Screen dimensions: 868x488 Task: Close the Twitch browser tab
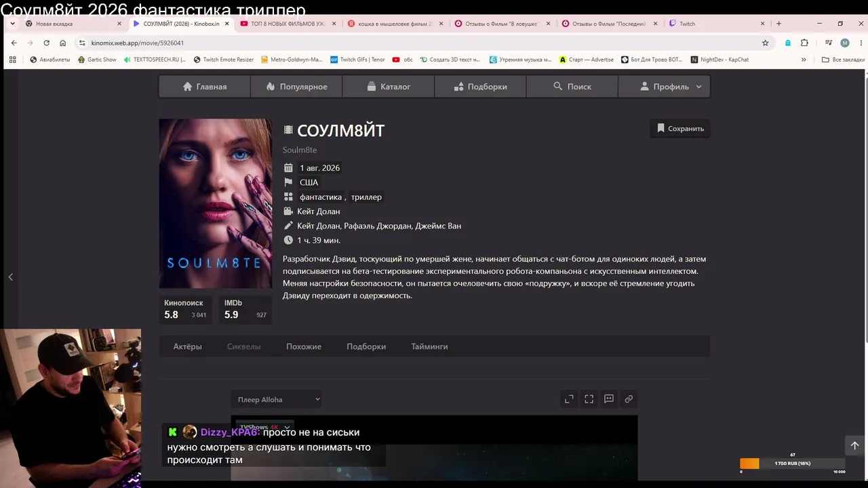pyautogui.click(x=762, y=24)
